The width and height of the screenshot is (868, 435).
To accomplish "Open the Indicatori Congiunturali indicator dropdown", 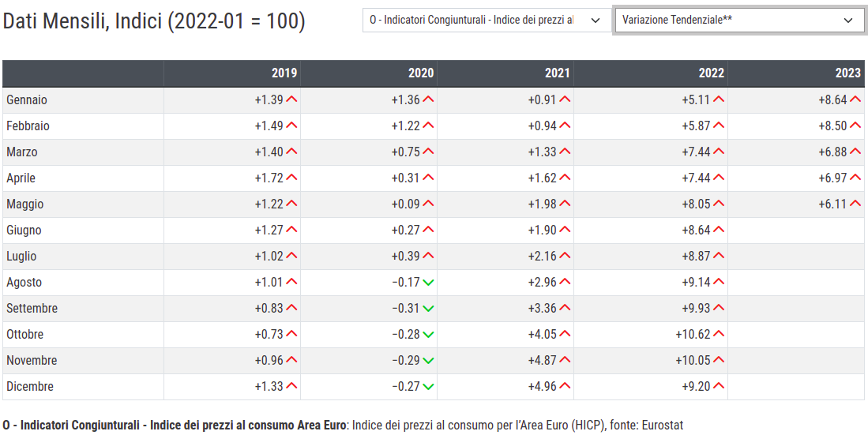I will 485,21.
